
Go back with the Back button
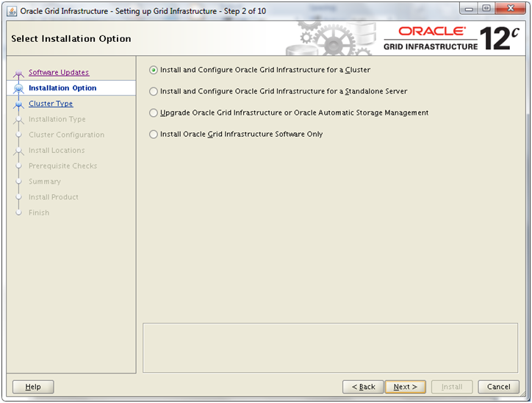point(363,387)
